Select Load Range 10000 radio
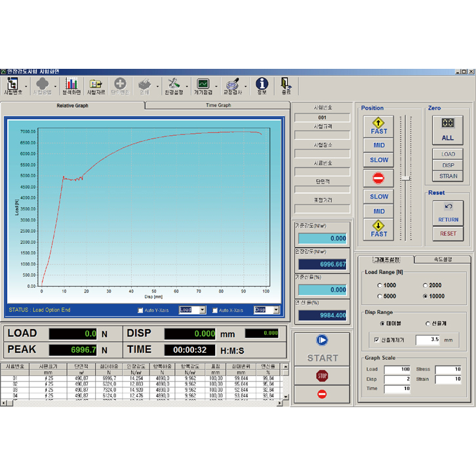This screenshot has width=476, height=476. coord(425,296)
